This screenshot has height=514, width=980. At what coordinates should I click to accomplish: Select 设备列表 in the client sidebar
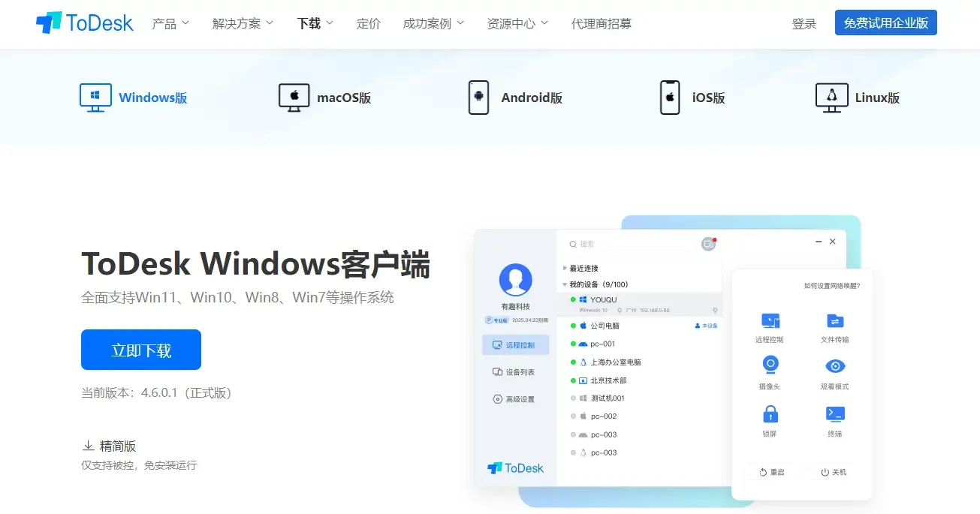click(x=516, y=371)
